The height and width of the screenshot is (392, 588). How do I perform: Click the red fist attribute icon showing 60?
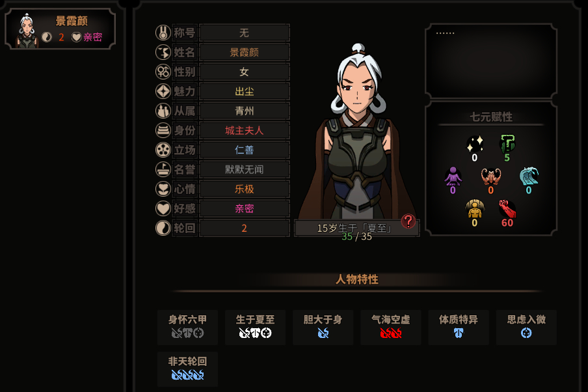point(507,209)
